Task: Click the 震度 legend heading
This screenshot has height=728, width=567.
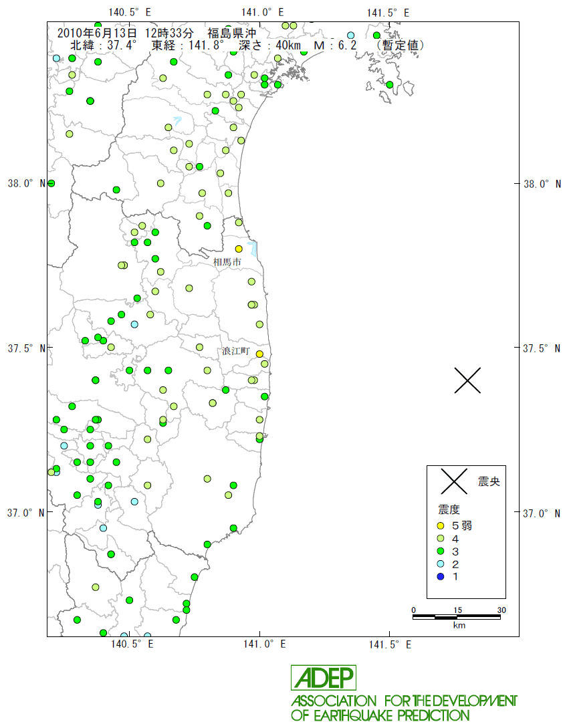Action: [x=449, y=509]
